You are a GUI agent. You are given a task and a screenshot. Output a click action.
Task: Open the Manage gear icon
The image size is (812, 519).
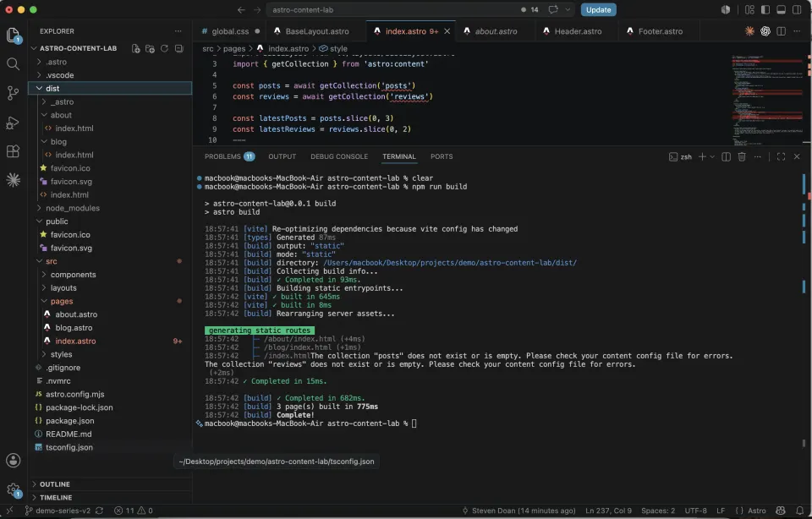point(13,489)
